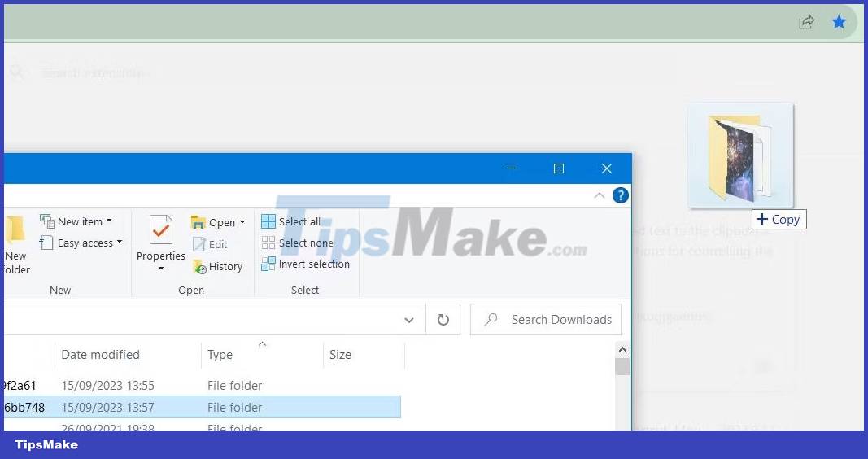868x459 pixels.
Task: Click New folder button in ribbon
Action: pyautogui.click(x=15, y=245)
